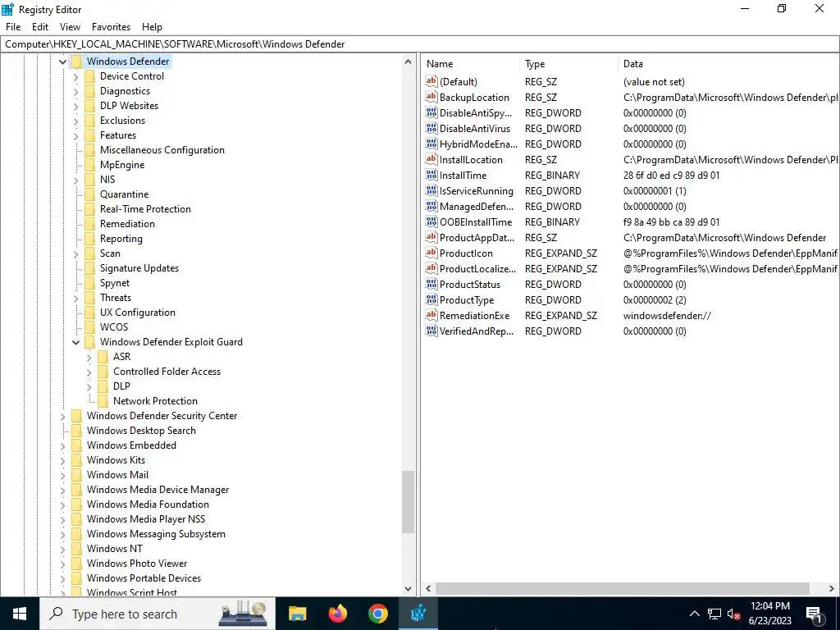Click the Windows Defender folder icon in tree
This screenshot has width=840, height=630.
[76, 61]
